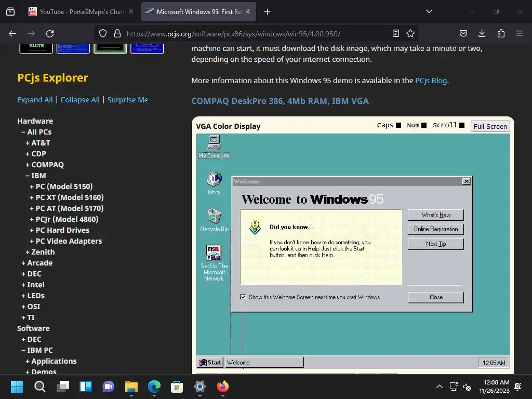Click the Online Registration button
The height and width of the screenshot is (399, 532).
coord(436,229)
